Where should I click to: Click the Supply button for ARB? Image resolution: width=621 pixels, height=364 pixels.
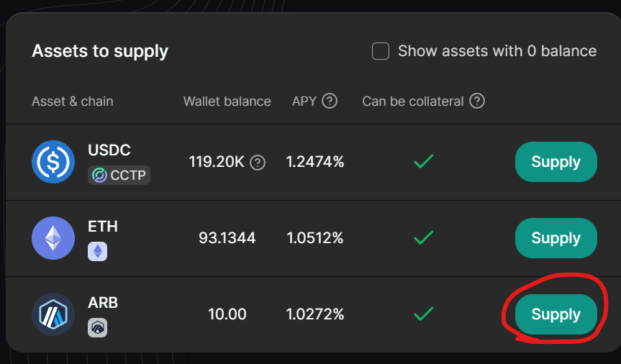tap(556, 314)
